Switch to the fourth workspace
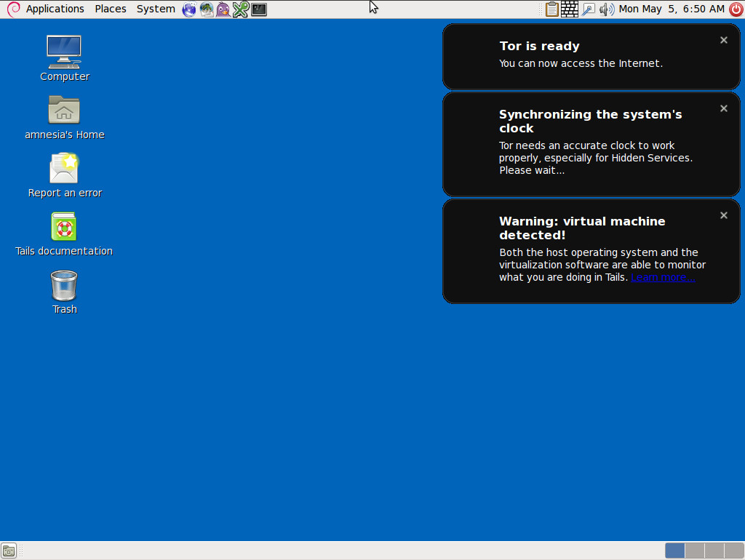 (733, 551)
